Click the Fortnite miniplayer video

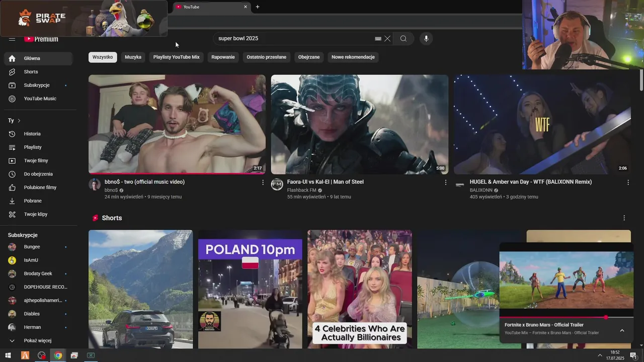click(x=567, y=280)
